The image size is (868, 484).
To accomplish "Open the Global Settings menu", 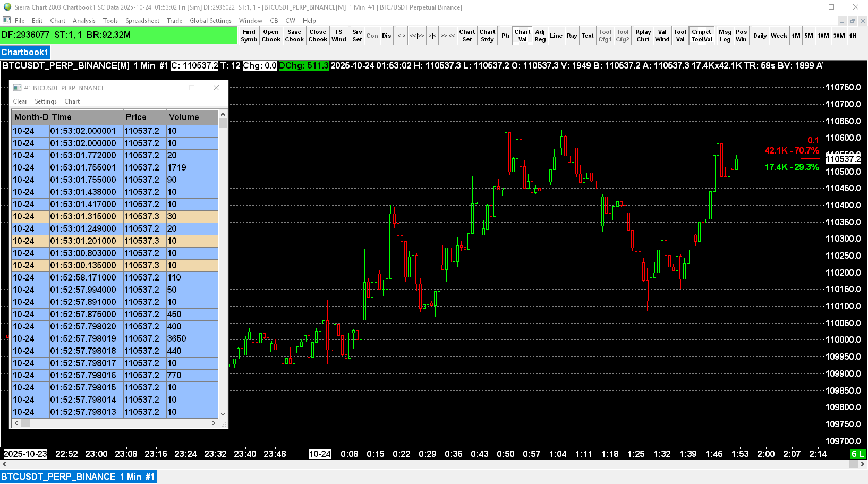I will (x=210, y=21).
